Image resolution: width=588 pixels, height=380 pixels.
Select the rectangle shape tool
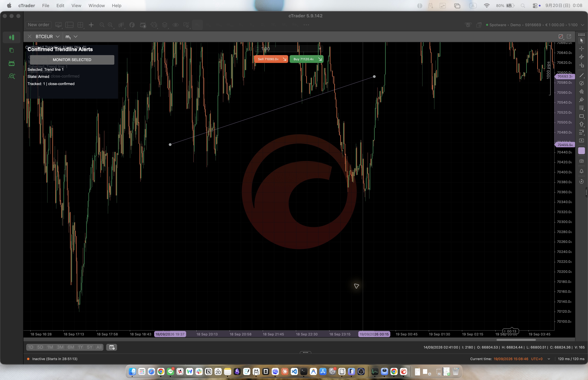581,116
